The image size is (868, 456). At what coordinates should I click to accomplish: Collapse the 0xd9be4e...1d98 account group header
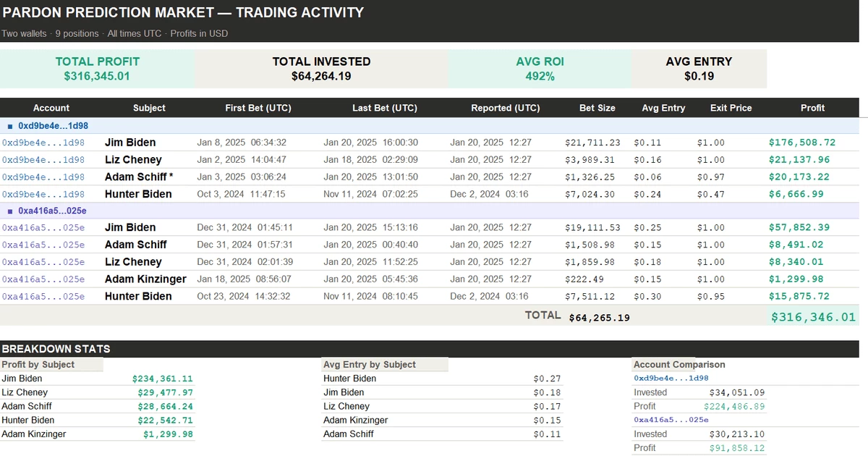click(x=53, y=126)
